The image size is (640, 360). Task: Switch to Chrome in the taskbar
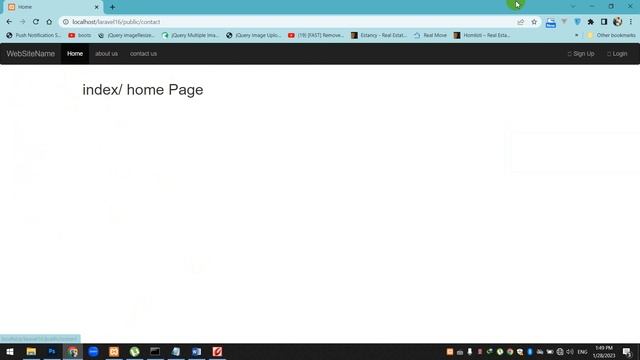tap(73, 351)
